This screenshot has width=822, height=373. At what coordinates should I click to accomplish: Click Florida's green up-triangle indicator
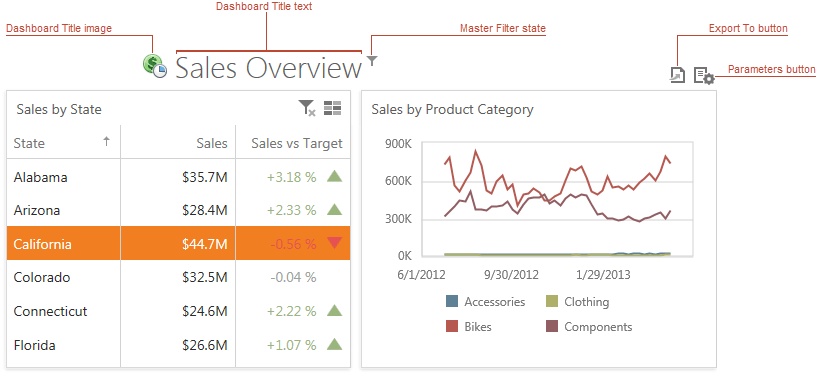(334, 344)
